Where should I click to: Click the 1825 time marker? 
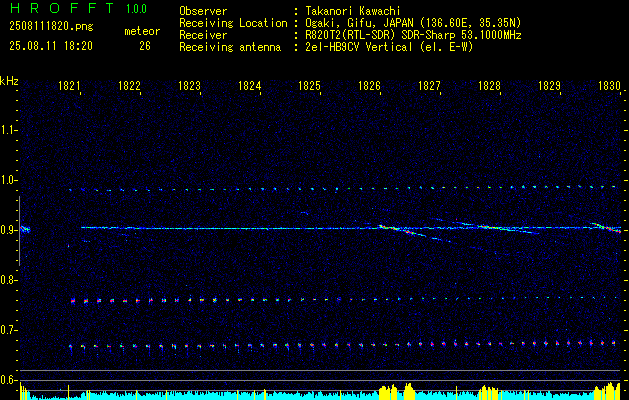309,86
